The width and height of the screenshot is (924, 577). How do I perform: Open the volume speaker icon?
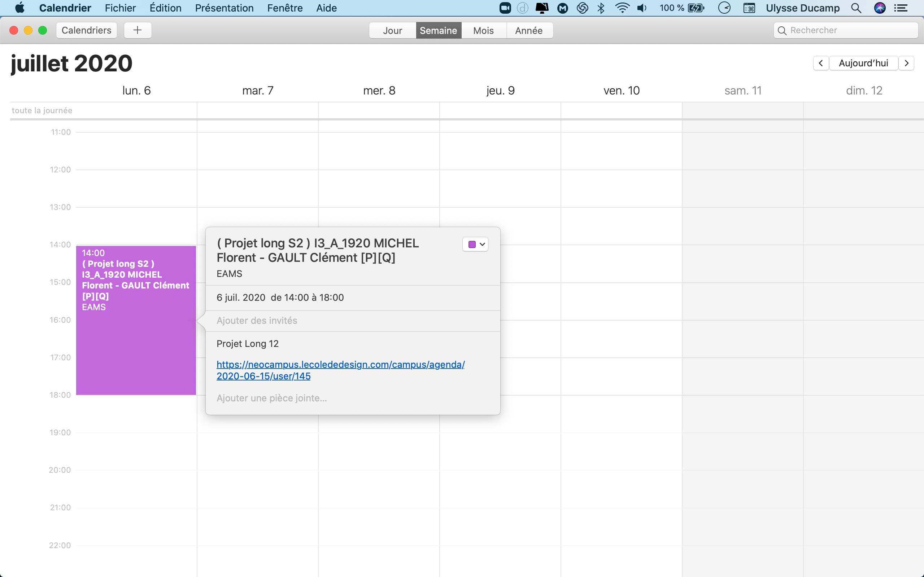pos(642,8)
